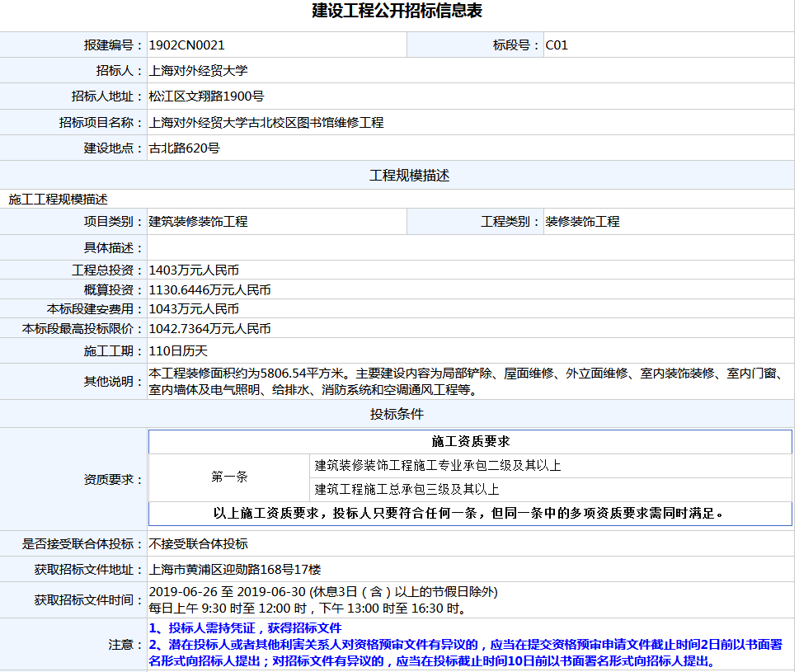This screenshot has width=799, height=672.
Task: Click the 标段号 value C01
Action: coord(557,45)
